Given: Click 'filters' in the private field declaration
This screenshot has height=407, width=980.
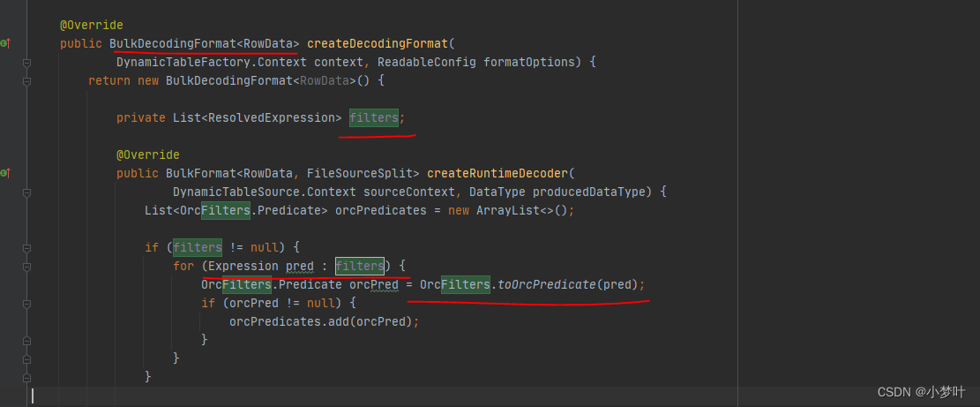Looking at the screenshot, I should [374, 117].
